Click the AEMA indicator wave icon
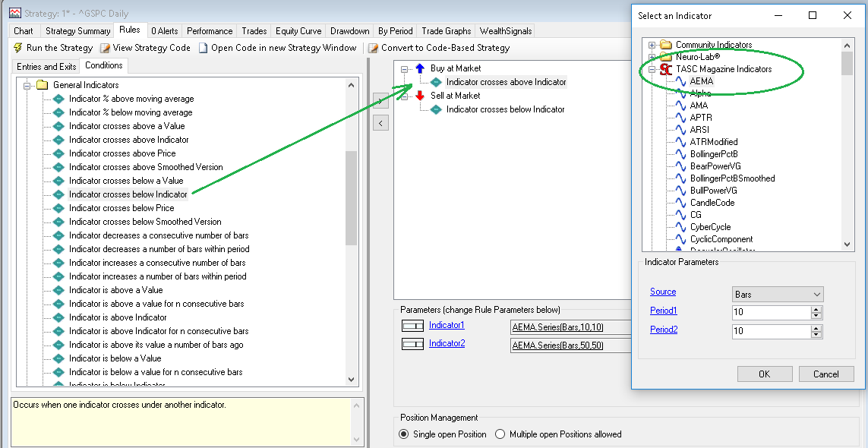 pyautogui.click(x=680, y=81)
